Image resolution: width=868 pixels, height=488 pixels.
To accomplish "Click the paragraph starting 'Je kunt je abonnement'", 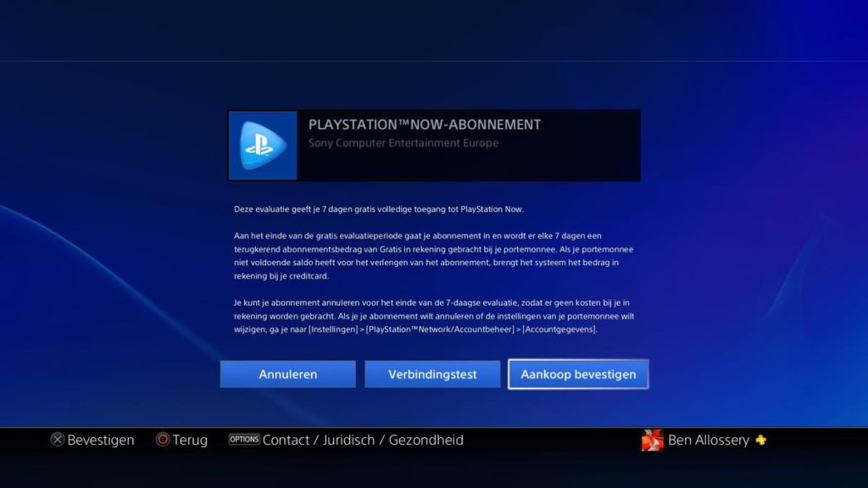I will click(434, 316).
